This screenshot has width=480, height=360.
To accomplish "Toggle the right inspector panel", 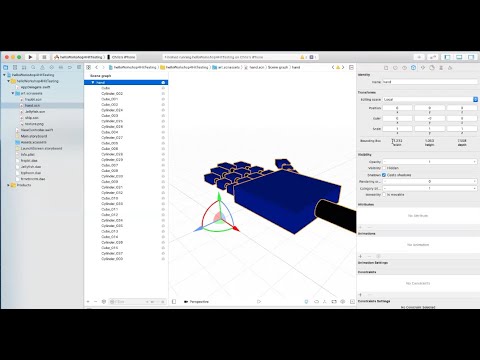I will pyautogui.click(x=471, y=57).
